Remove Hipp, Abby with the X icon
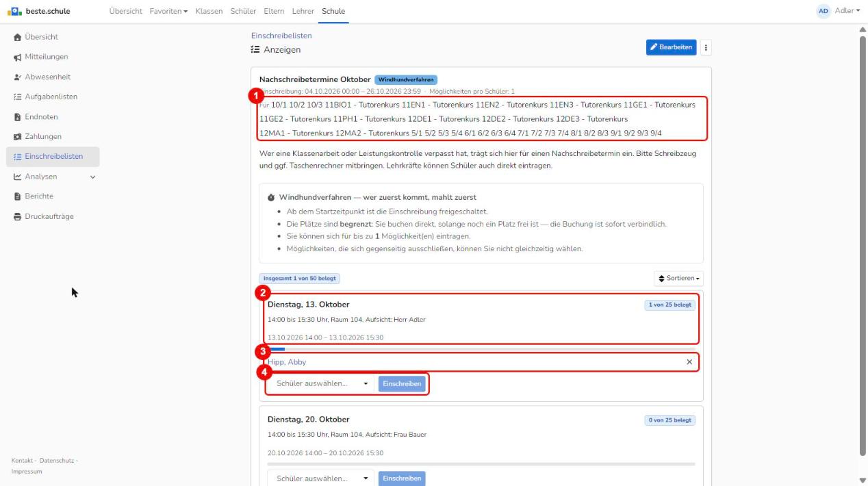 [689, 361]
